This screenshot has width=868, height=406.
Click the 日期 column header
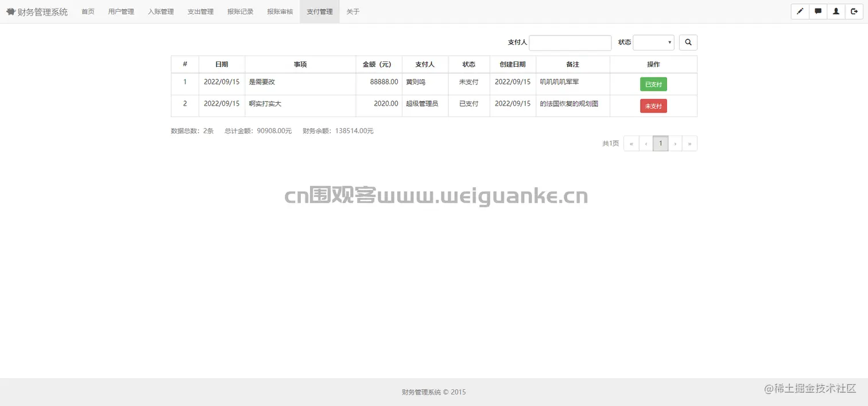click(222, 64)
